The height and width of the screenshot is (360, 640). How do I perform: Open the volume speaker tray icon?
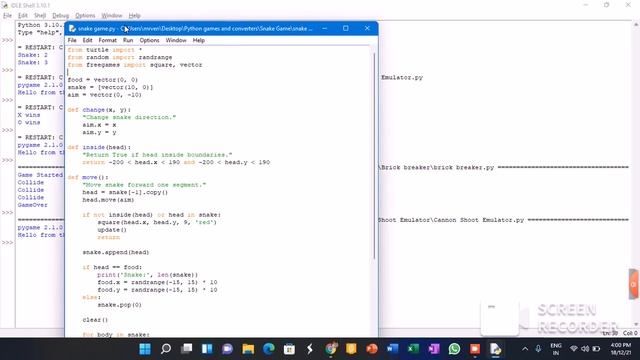[585, 349]
